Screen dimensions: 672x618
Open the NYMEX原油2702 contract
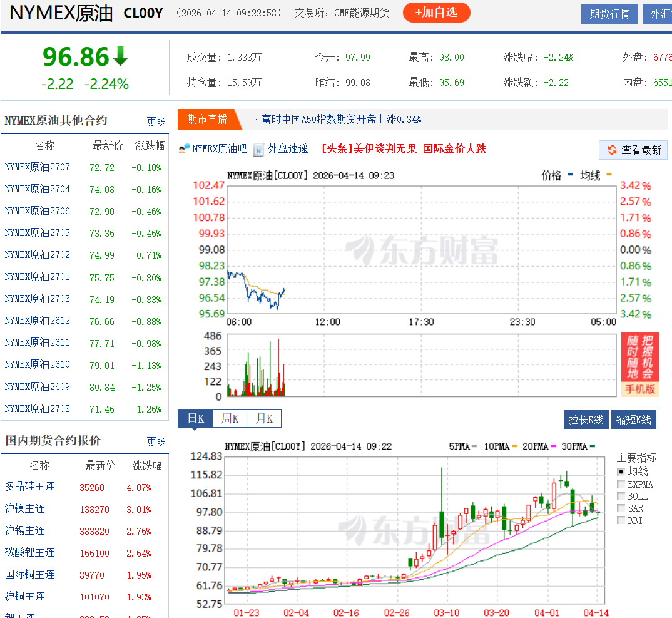click(38, 254)
